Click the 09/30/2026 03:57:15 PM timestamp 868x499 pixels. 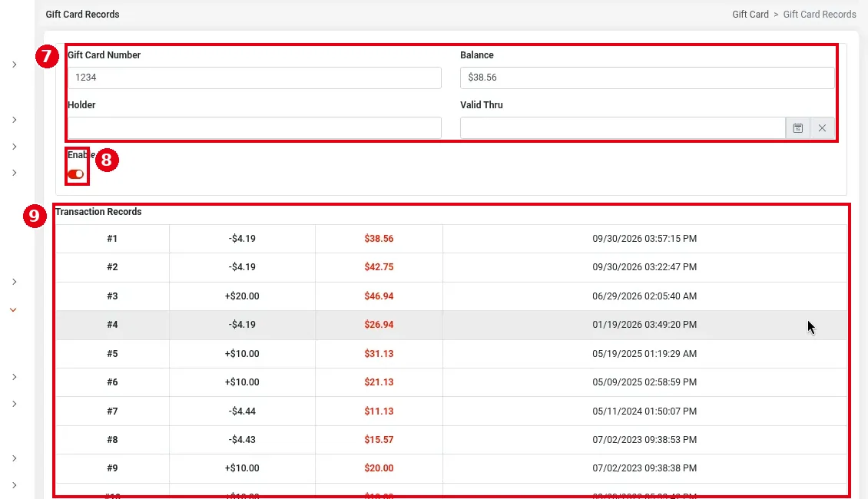644,239
